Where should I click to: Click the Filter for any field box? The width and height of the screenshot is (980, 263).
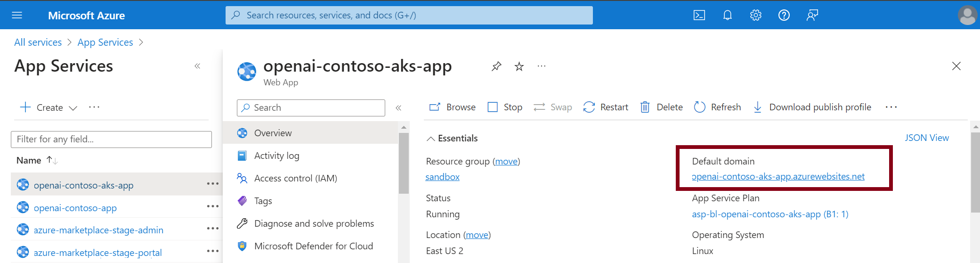point(111,140)
